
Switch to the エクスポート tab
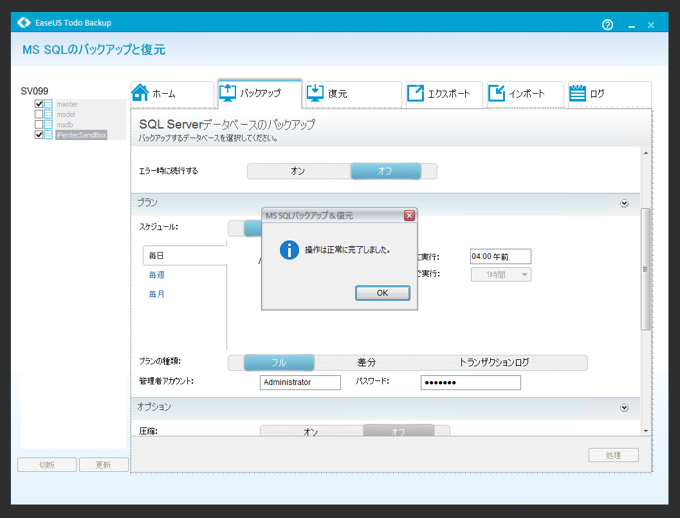point(444,94)
